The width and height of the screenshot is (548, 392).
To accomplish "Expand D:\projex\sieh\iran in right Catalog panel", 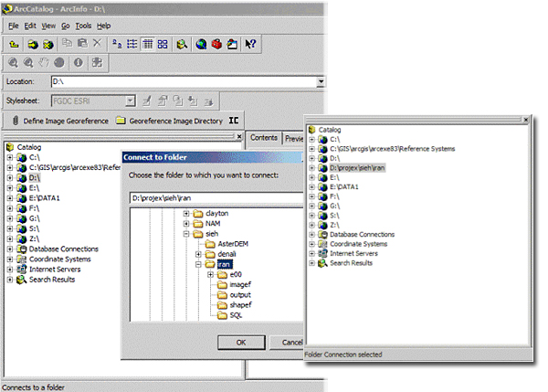I will pyautogui.click(x=311, y=168).
